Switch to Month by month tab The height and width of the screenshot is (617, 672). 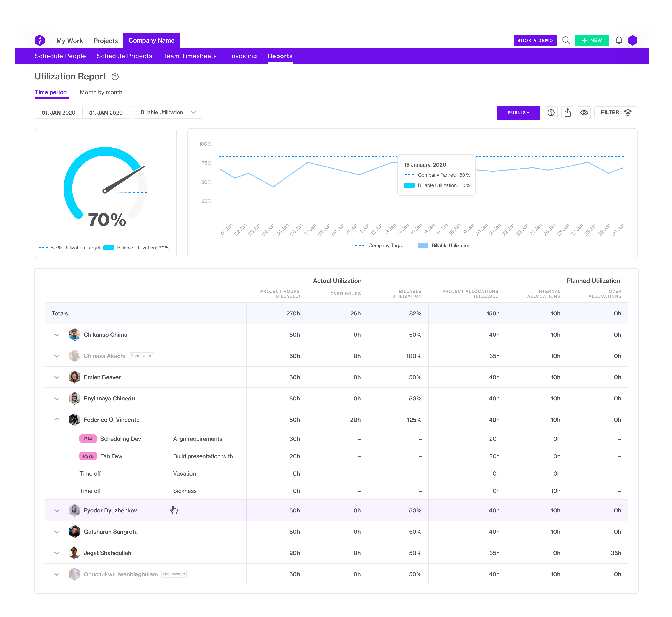101,92
